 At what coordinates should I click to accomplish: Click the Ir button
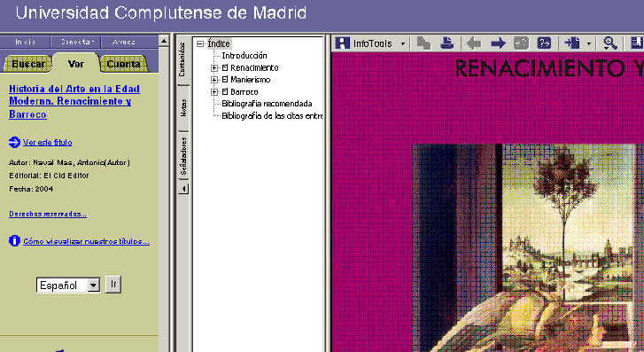[113, 285]
